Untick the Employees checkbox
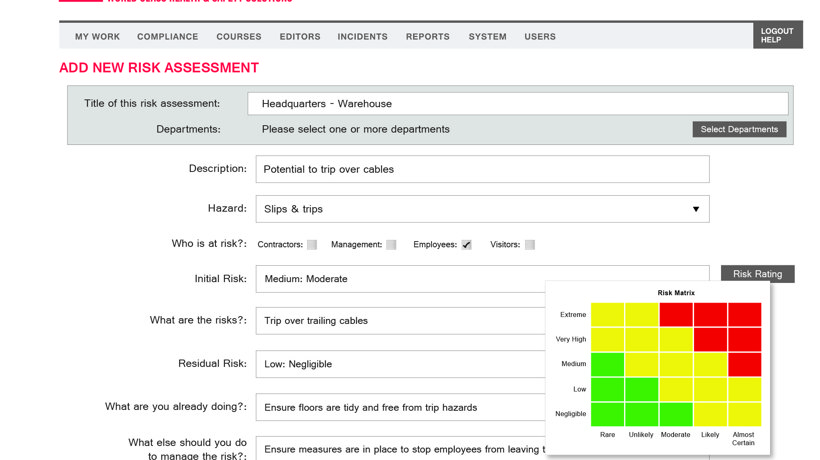 click(466, 245)
